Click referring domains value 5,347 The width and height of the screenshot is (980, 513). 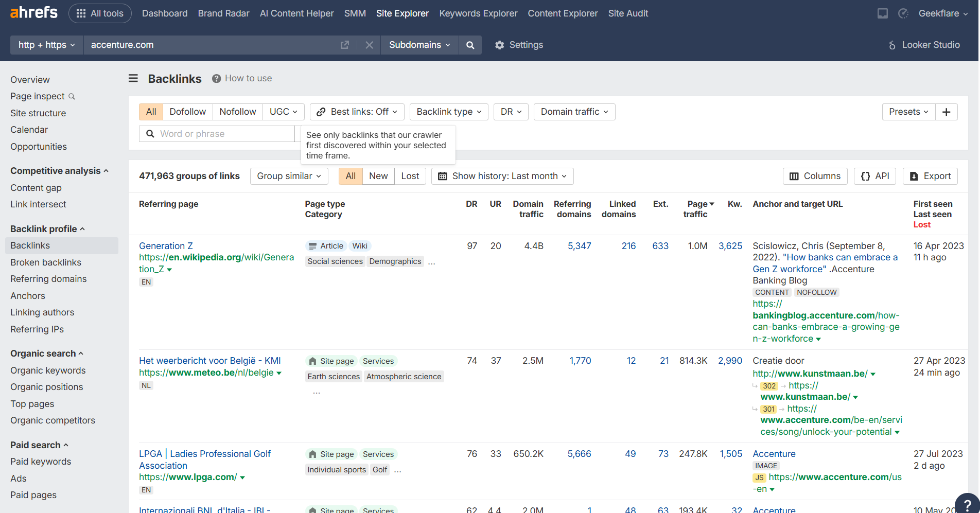[x=580, y=246]
